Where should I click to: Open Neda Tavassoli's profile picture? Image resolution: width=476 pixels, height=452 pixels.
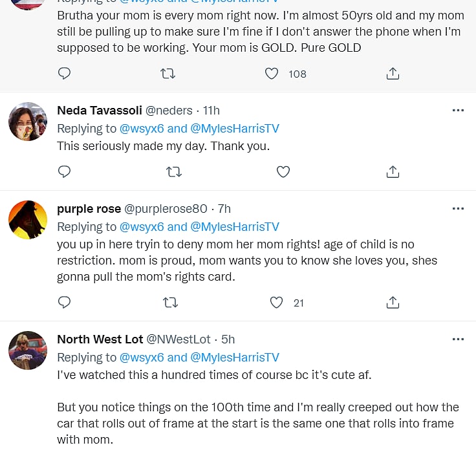click(x=28, y=121)
